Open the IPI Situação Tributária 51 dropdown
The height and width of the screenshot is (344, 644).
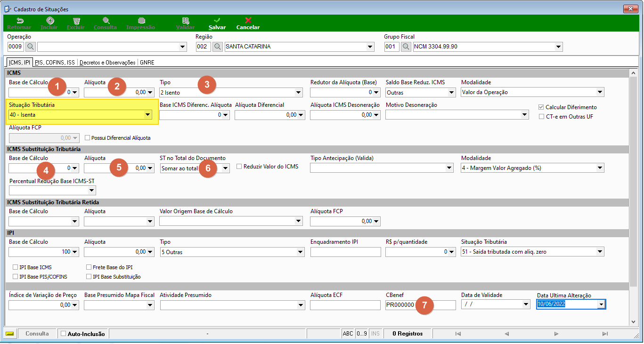click(600, 252)
